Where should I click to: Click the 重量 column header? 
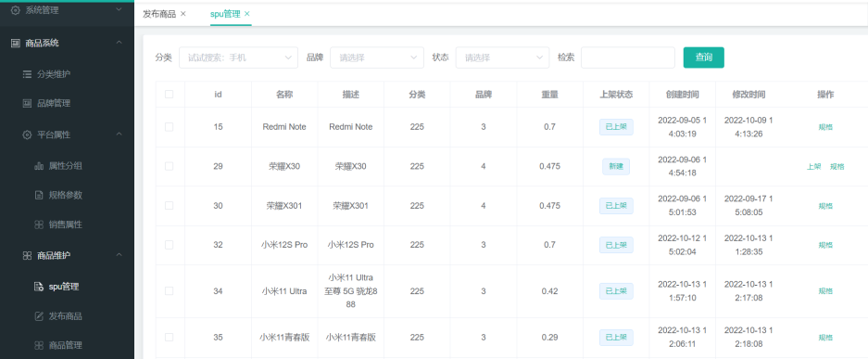click(x=549, y=95)
